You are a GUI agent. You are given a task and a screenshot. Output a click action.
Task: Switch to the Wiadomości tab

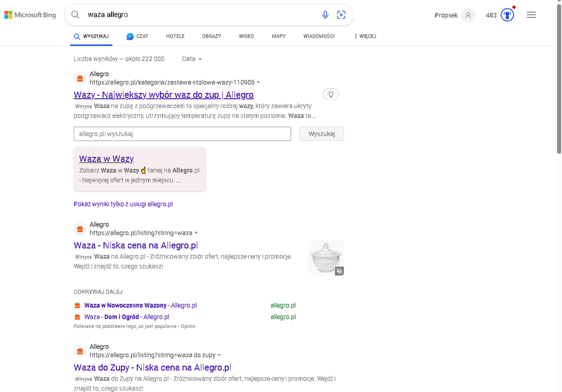click(x=319, y=36)
